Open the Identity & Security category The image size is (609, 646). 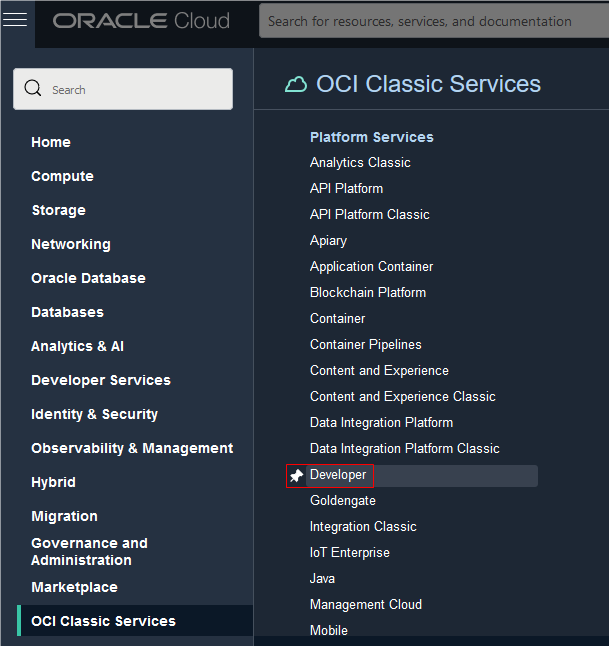[95, 414]
